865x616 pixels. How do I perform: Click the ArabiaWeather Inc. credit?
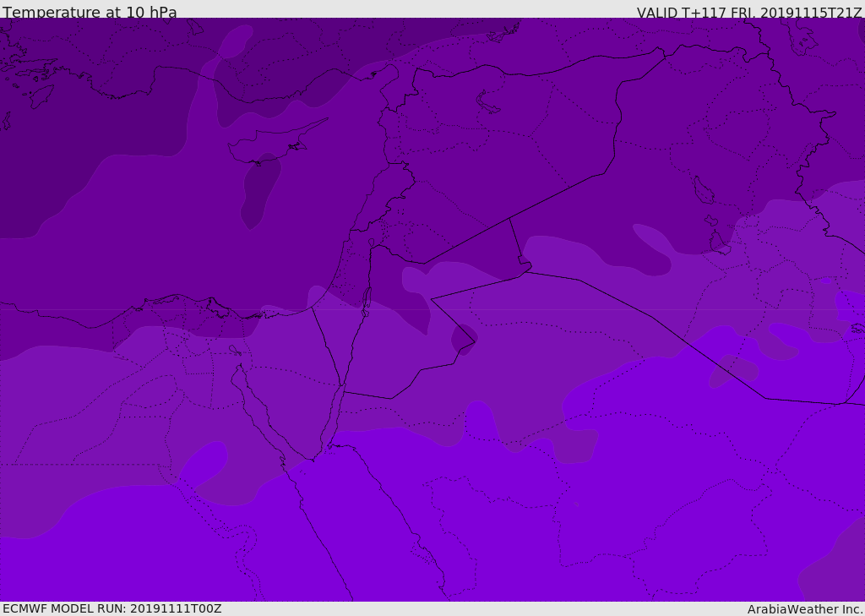[805, 609]
